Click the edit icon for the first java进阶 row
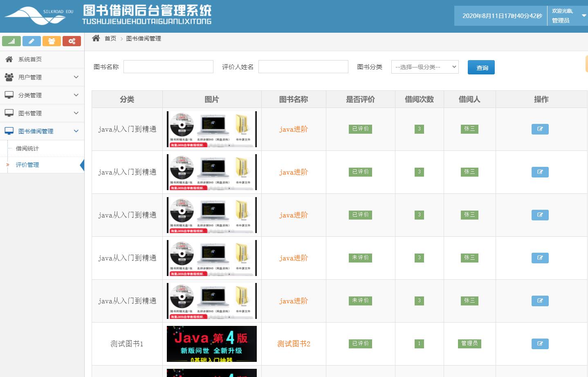The height and width of the screenshot is (377, 588). coord(540,129)
